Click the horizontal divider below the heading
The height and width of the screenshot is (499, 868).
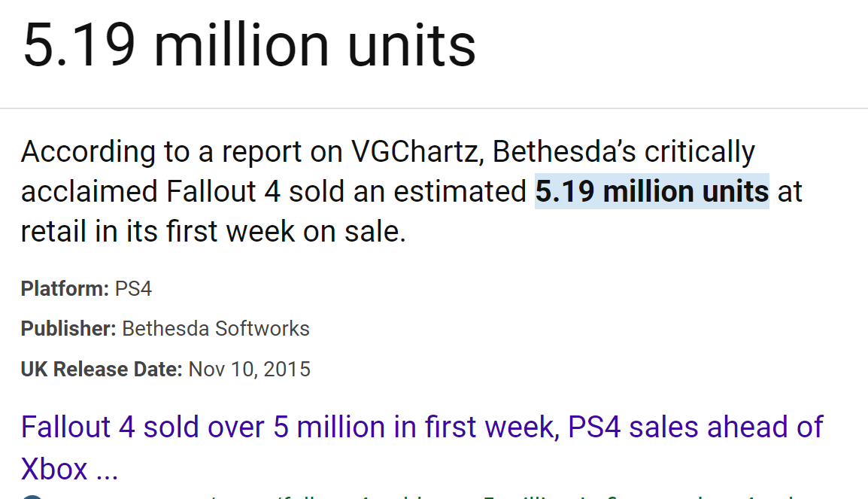tap(434, 108)
